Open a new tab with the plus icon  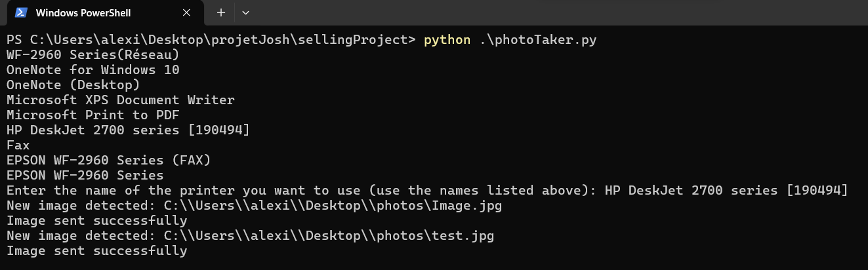coord(221,12)
